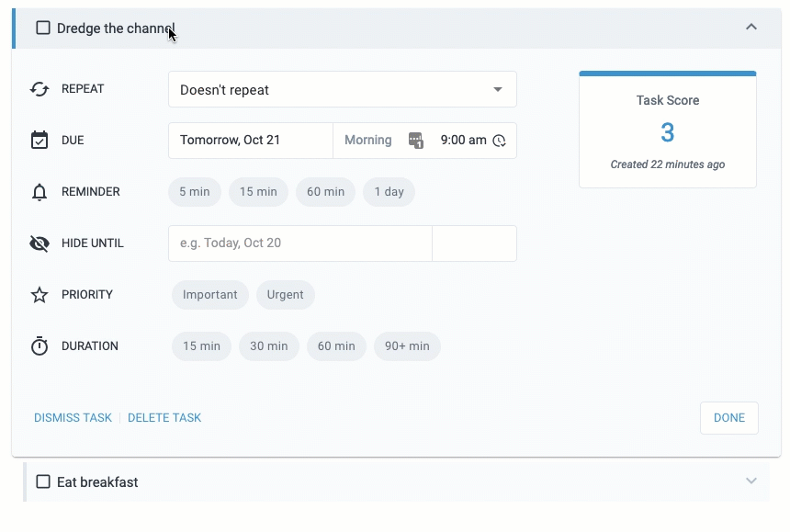
Task: Click the due date calendar icon
Action: tap(39, 141)
